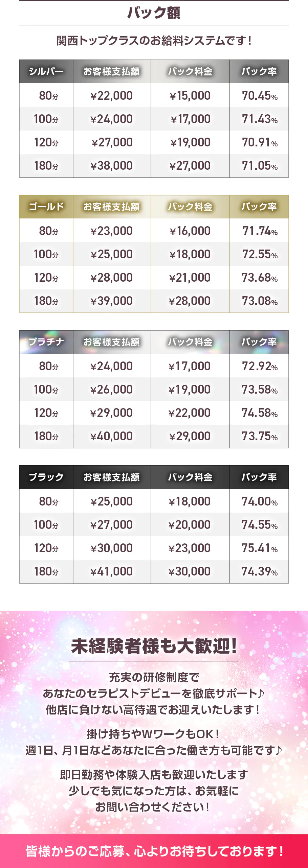
Task: Click Black 180分 back fee ¥30,000
Action: pos(190,571)
